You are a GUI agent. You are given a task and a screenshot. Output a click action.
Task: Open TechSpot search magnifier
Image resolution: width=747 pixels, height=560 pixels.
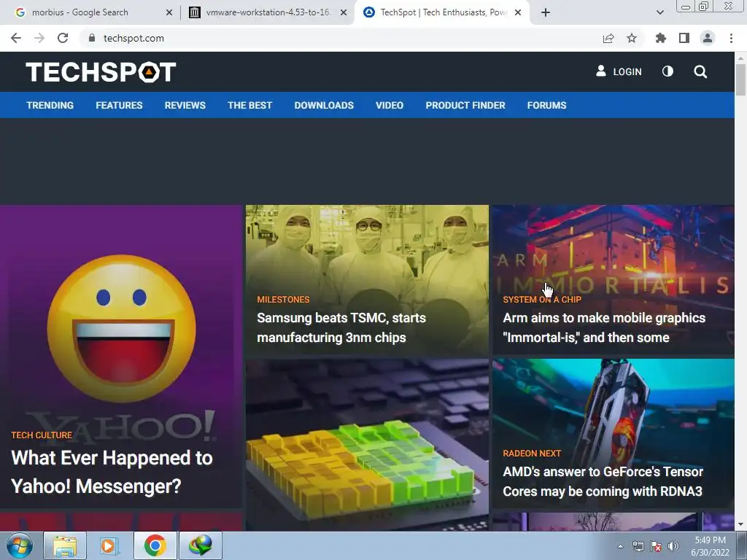click(x=700, y=72)
